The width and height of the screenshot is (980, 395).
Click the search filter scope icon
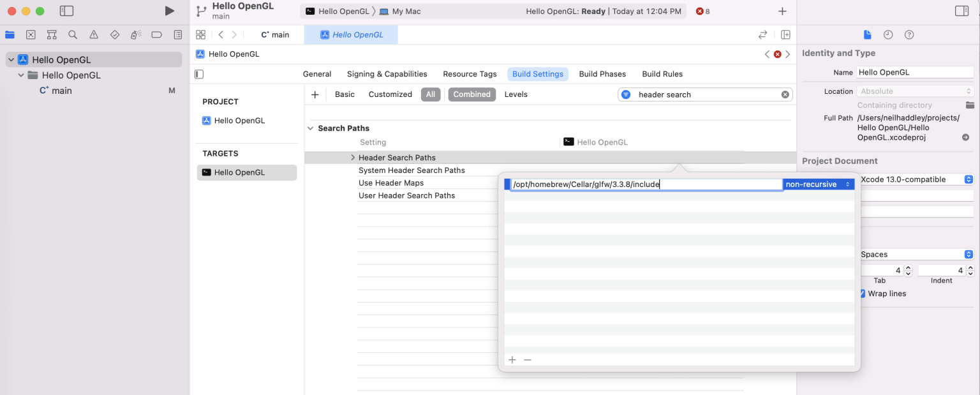[x=626, y=94]
